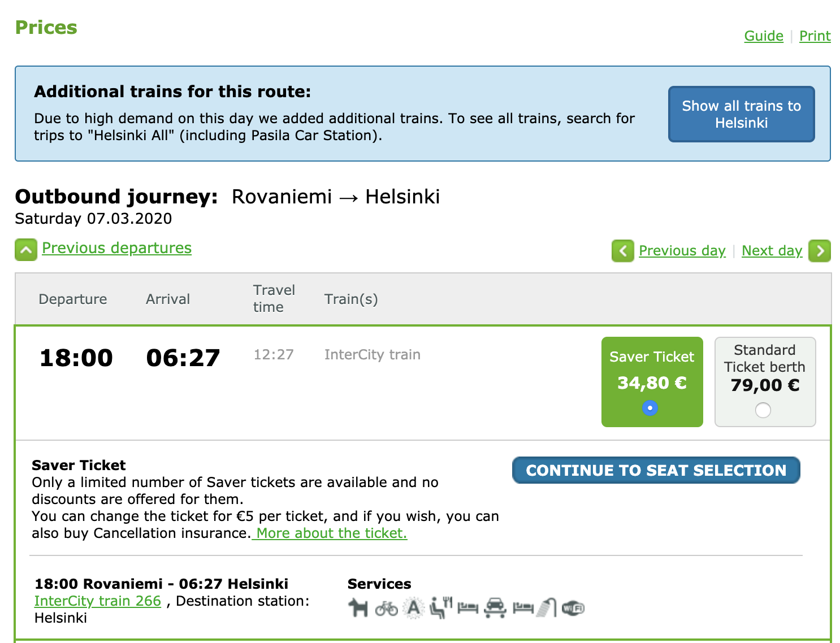This screenshot has height=643, width=840.
Task: Click the shower service icon
Action: (547, 608)
